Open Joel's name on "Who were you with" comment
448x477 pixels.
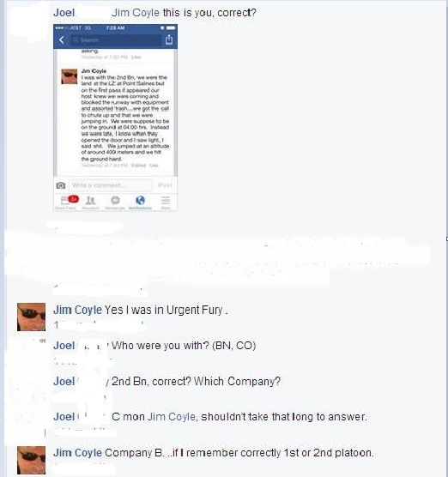pos(64,346)
